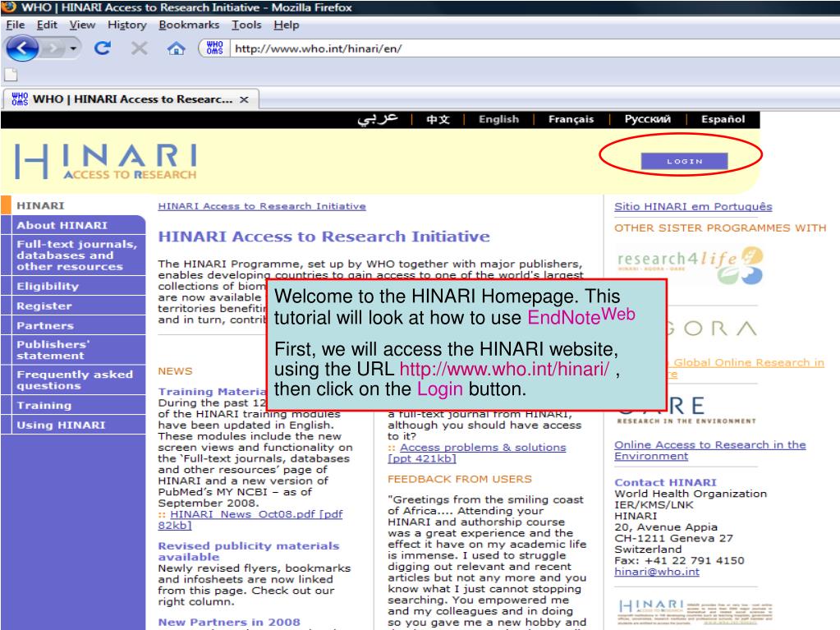Click the HINARI sidebar header

pyautogui.click(x=40, y=205)
